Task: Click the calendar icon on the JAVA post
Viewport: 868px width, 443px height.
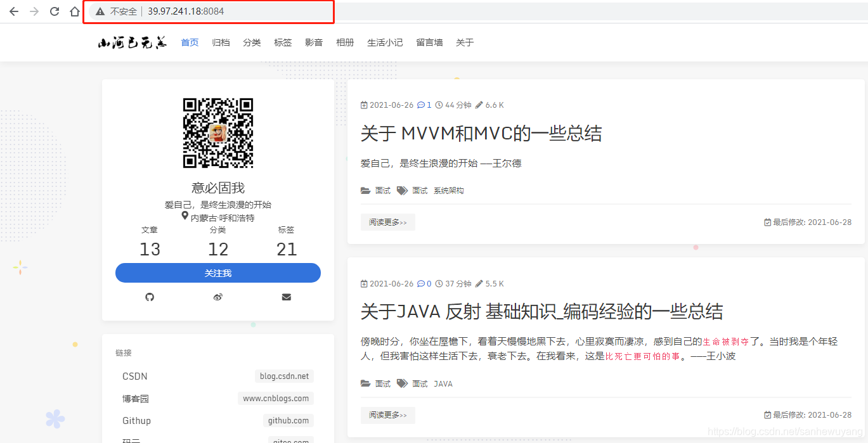Action: pyautogui.click(x=364, y=284)
